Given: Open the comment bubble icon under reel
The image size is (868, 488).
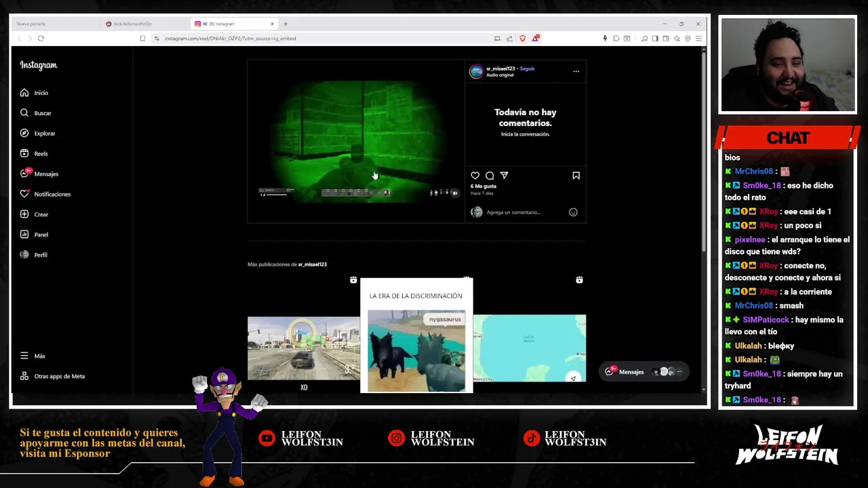Looking at the screenshot, I should coord(490,176).
